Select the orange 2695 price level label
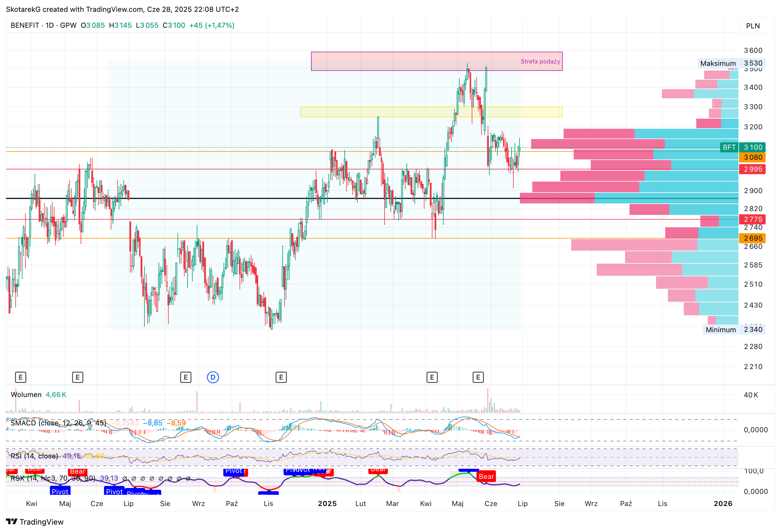781x532 pixels. [x=752, y=238]
